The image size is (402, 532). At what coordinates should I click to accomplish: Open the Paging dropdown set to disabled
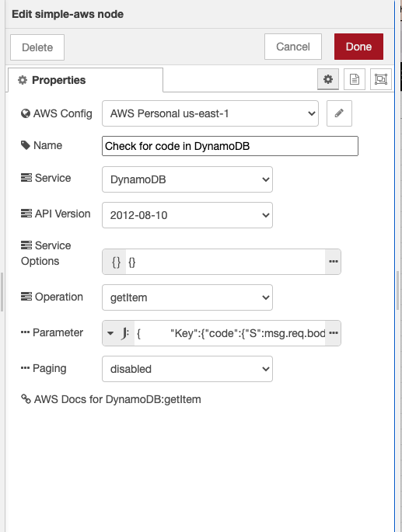pyautogui.click(x=187, y=369)
